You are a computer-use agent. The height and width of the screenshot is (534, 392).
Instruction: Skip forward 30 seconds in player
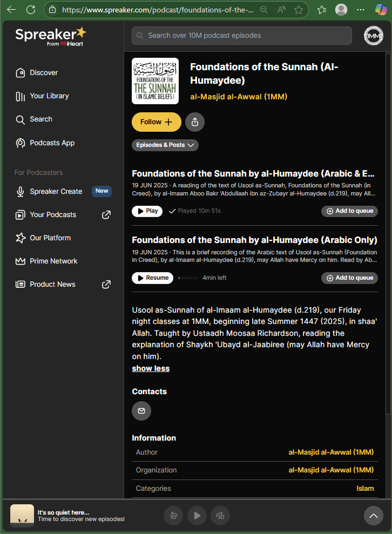220,516
